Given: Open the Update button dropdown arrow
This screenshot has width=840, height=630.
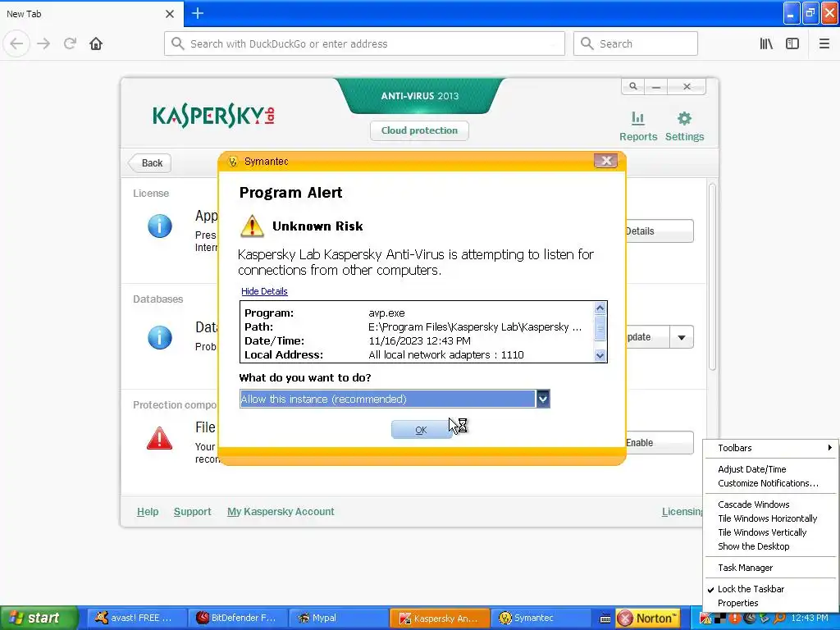Looking at the screenshot, I should [682, 337].
